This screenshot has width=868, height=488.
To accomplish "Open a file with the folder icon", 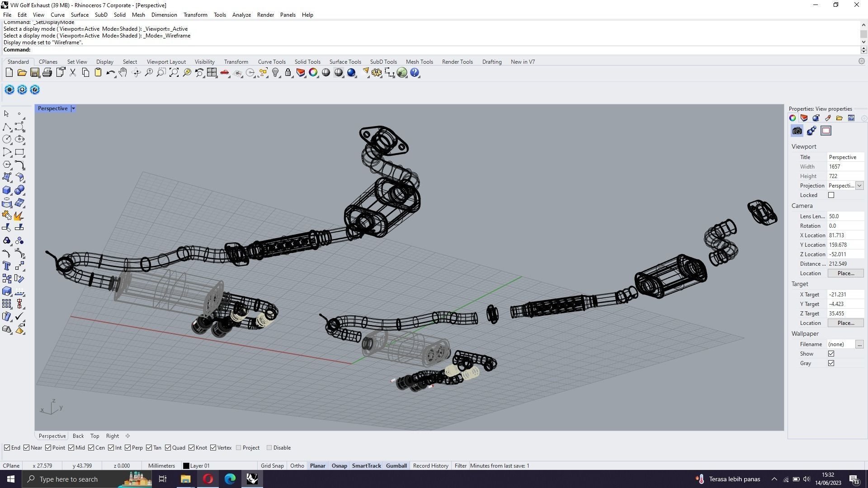I will (22, 73).
